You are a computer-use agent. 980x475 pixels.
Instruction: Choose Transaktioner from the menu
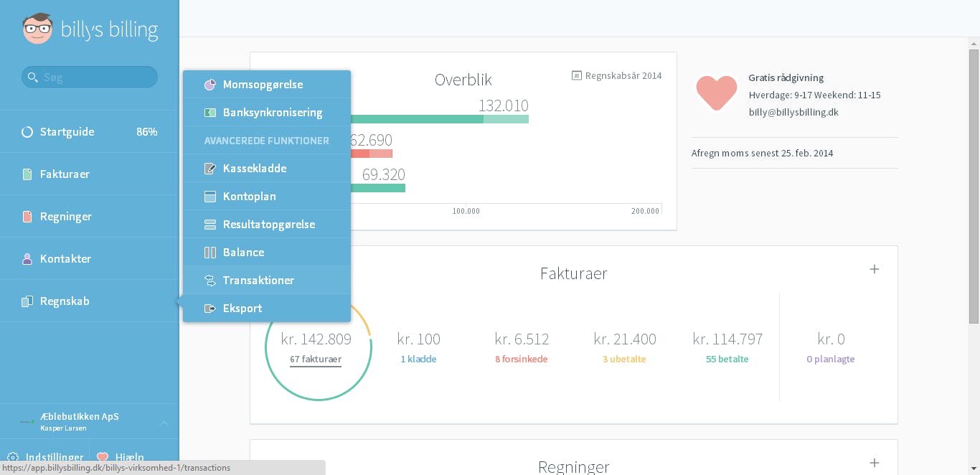pyautogui.click(x=267, y=281)
